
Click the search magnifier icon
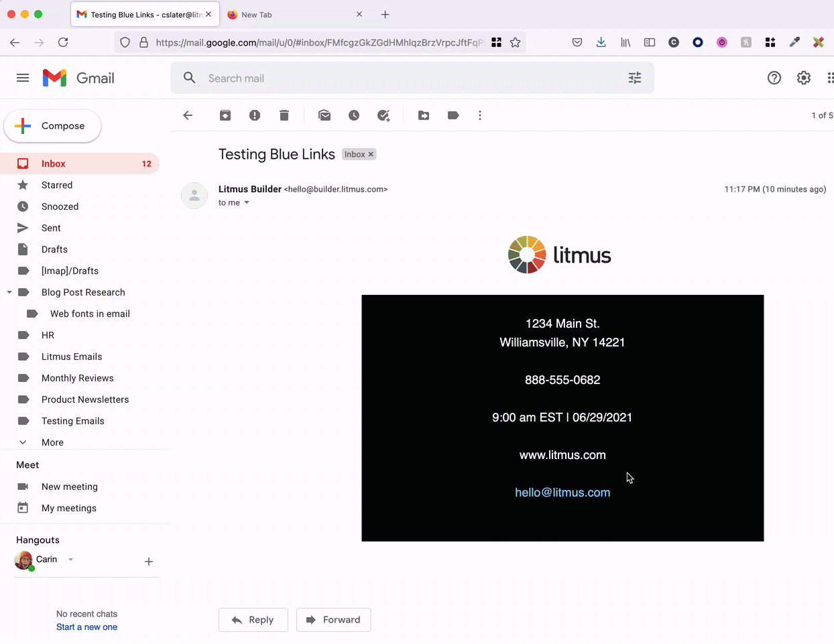pos(190,78)
